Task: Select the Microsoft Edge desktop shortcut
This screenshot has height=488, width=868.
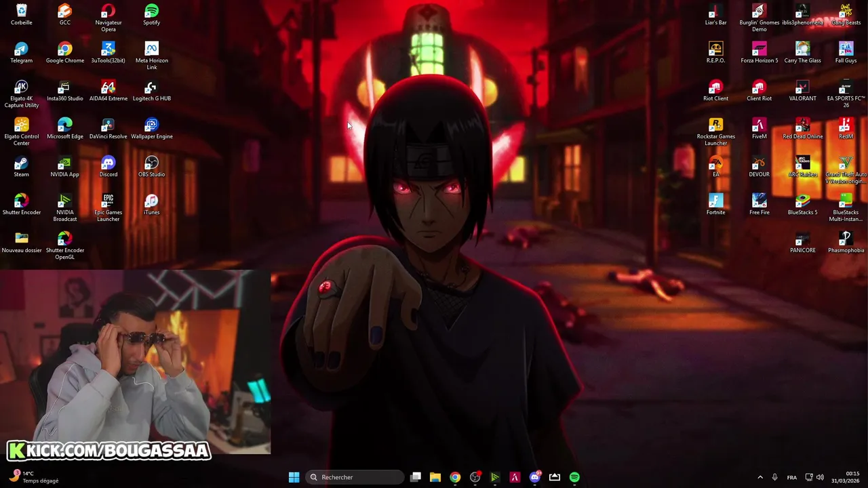Action: 65,129
